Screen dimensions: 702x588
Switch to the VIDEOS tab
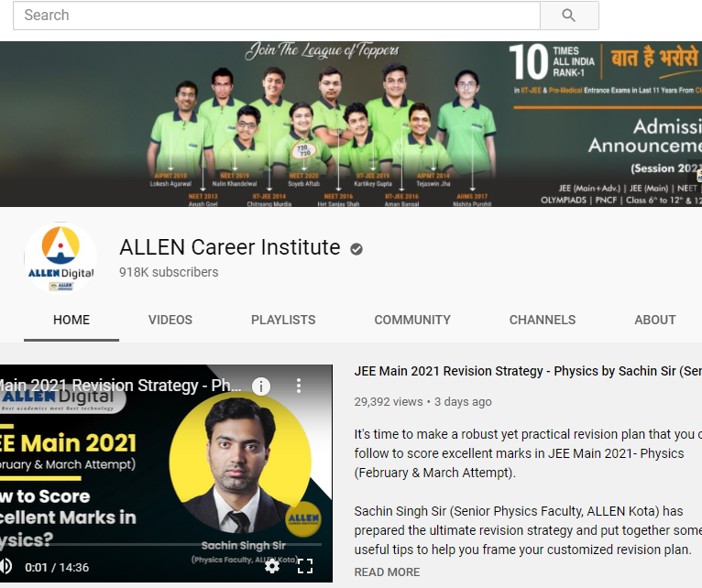coord(170,320)
